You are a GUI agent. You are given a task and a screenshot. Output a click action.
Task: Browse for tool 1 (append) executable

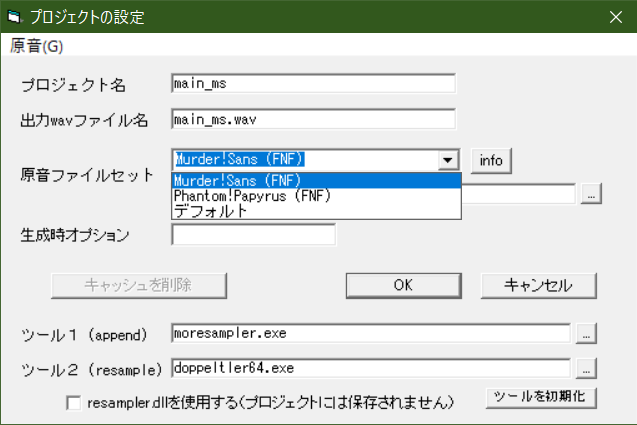(x=586, y=334)
